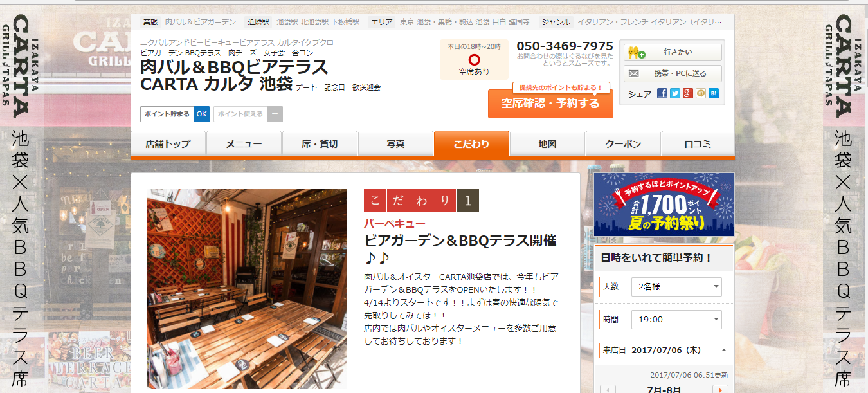Click the 目白 area link
This screenshot has width=868, height=393.
[499, 22]
